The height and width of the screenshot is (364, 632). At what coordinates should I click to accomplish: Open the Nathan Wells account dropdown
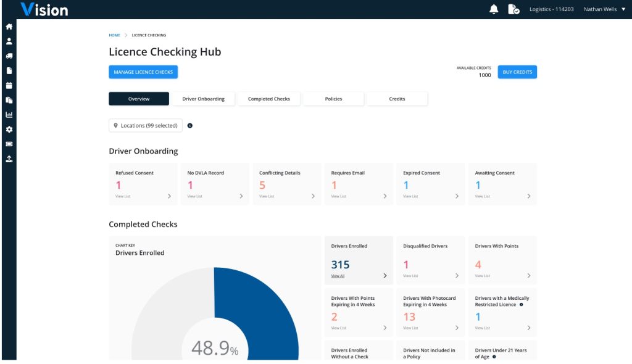(x=604, y=9)
